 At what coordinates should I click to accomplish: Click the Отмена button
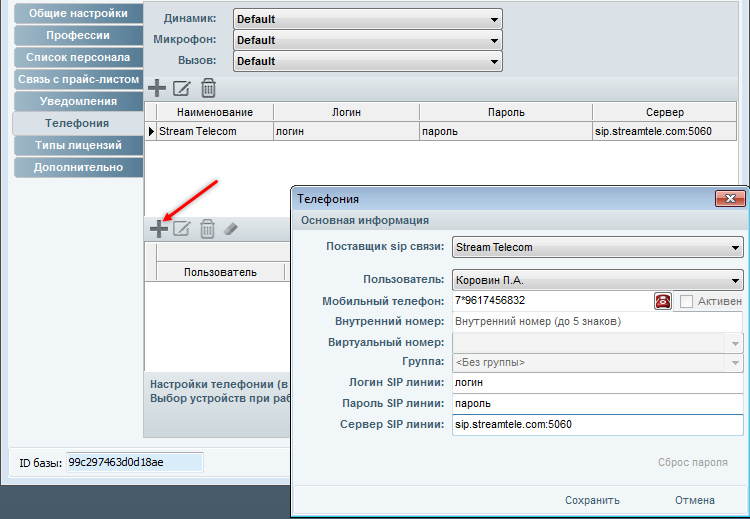(x=694, y=500)
